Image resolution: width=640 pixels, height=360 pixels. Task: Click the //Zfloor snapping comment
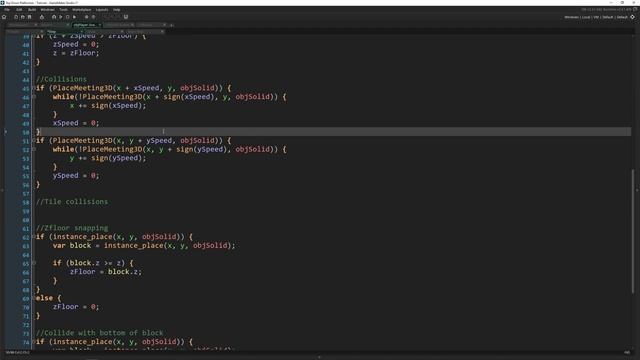click(x=72, y=228)
